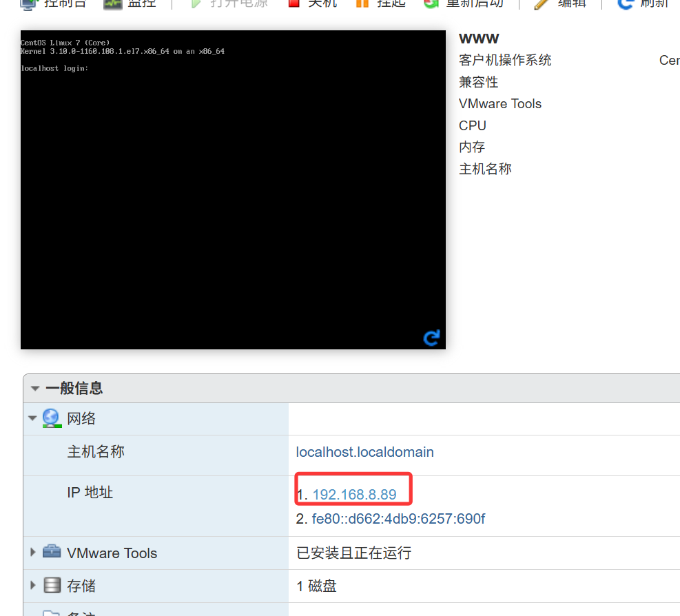Viewport: 680px width, 616px height.
Task: Open the VM console screen thumbnail
Action: pyautogui.click(x=233, y=189)
